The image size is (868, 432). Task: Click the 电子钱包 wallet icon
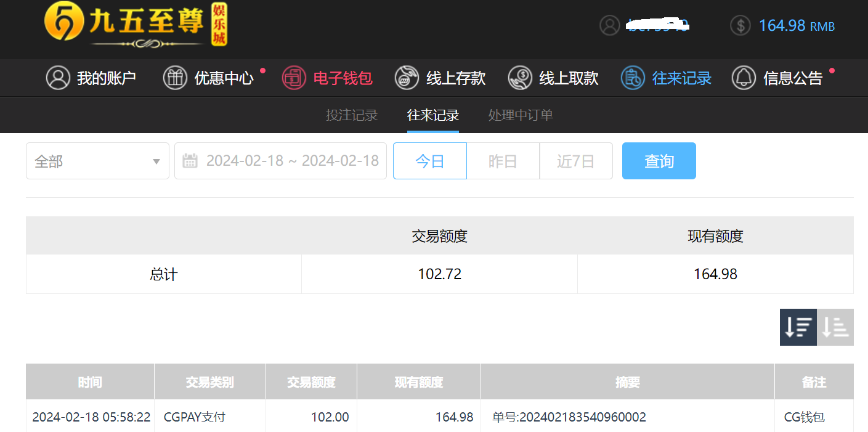click(x=294, y=78)
